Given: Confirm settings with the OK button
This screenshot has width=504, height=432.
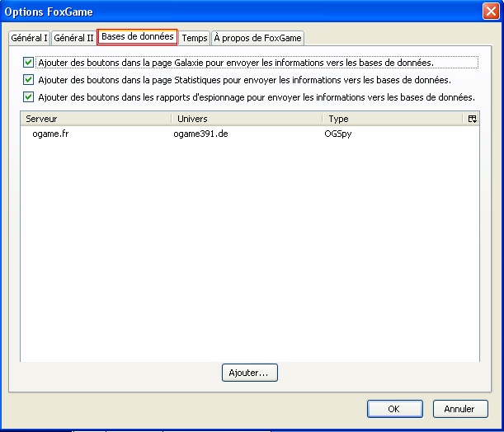Looking at the screenshot, I should [394, 409].
